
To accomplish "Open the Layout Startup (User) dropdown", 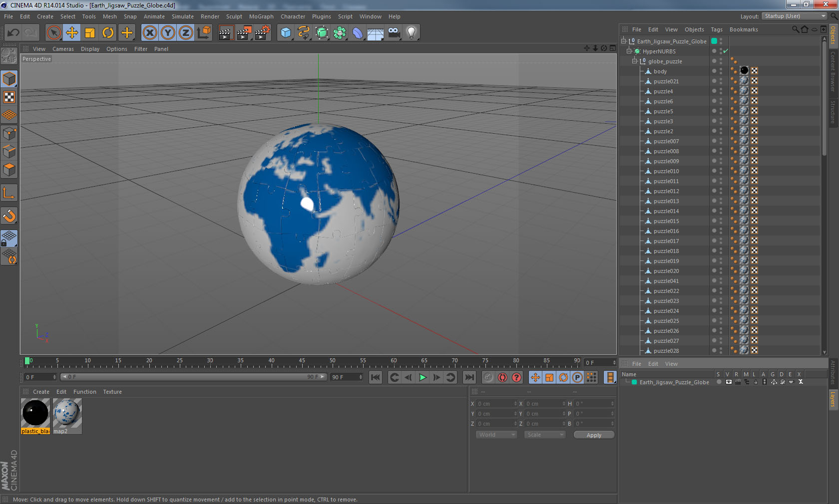I will tap(795, 16).
